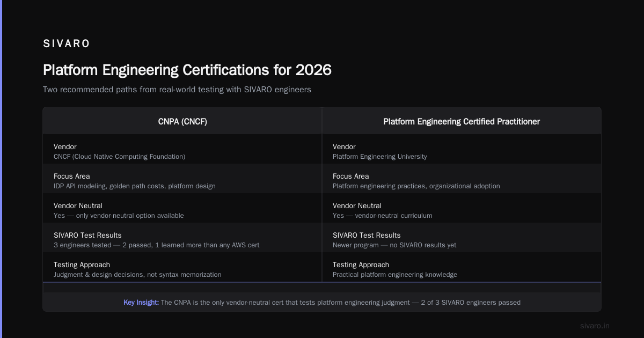The height and width of the screenshot is (338, 644).
Task: Select the Platform Engineering Certifications for 2026 title
Action: 187,70
